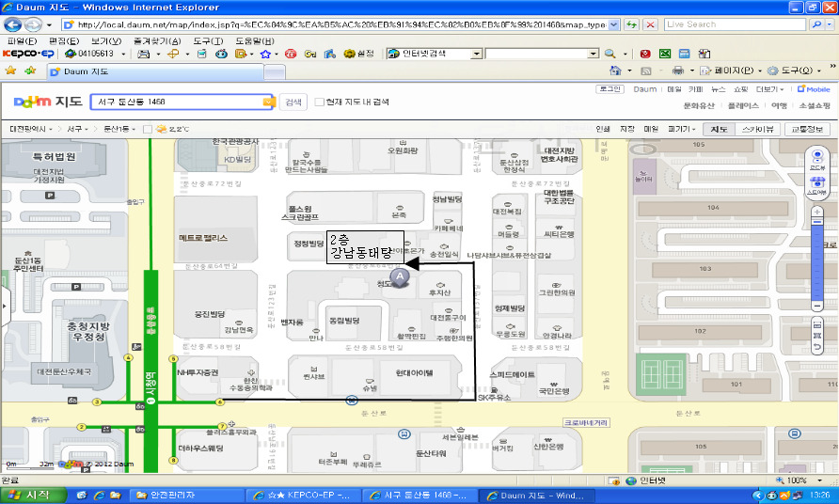Click the red @ icon in KEPCO toolbar
This screenshot has width=839, height=504.
click(291, 54)
